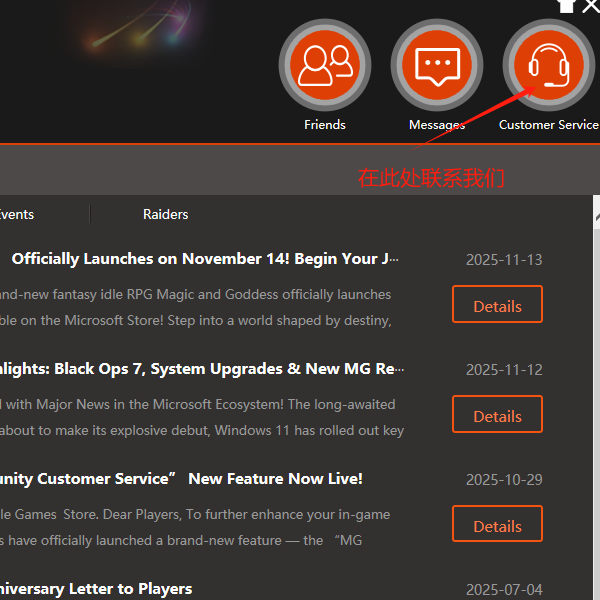Open Details for the Black Ops 7 highlights
Viewport: 600px width, 600px height.
pos(497,415)
